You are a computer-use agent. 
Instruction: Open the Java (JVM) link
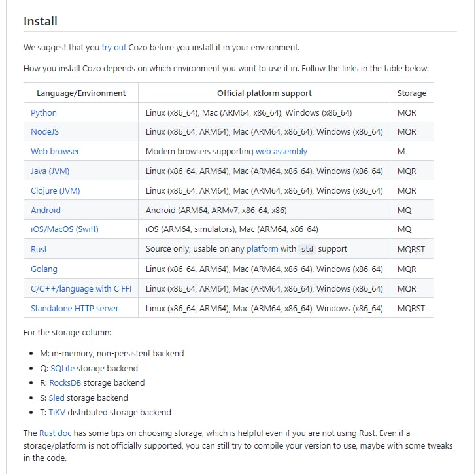click(50, 171)
